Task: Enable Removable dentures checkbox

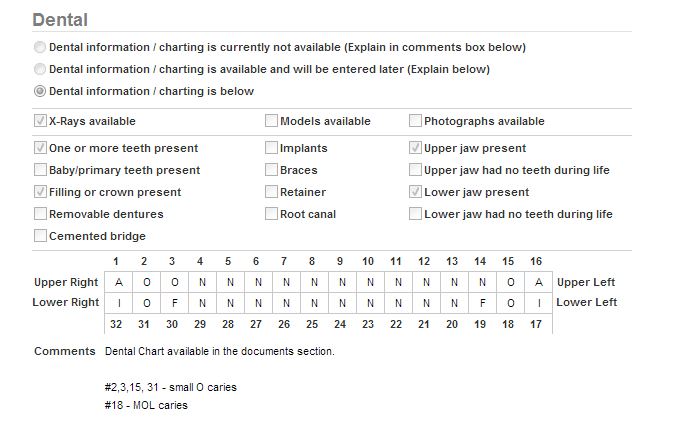Action: point(41,214)
